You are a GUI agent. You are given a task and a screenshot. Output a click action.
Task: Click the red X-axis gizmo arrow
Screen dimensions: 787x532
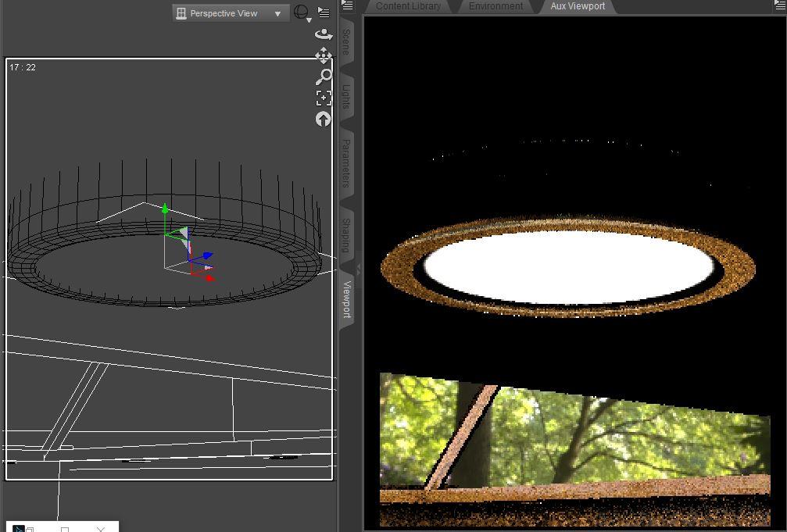[209, 278]
